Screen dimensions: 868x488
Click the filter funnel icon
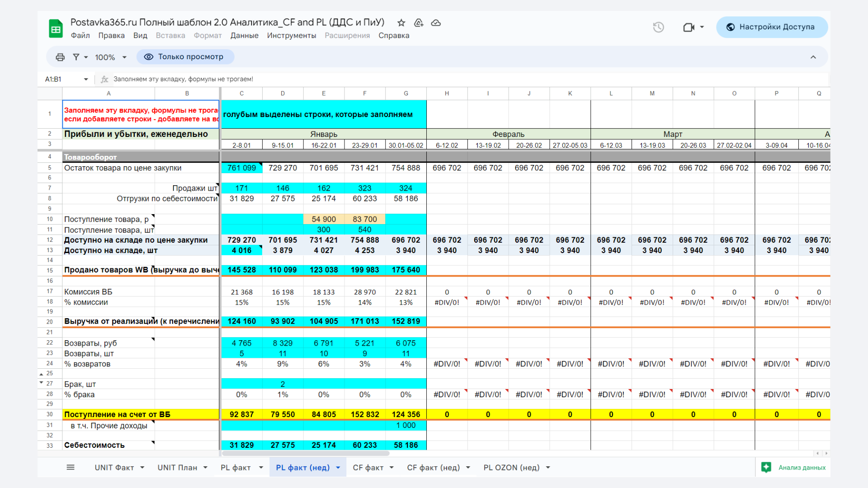point(76,57)
